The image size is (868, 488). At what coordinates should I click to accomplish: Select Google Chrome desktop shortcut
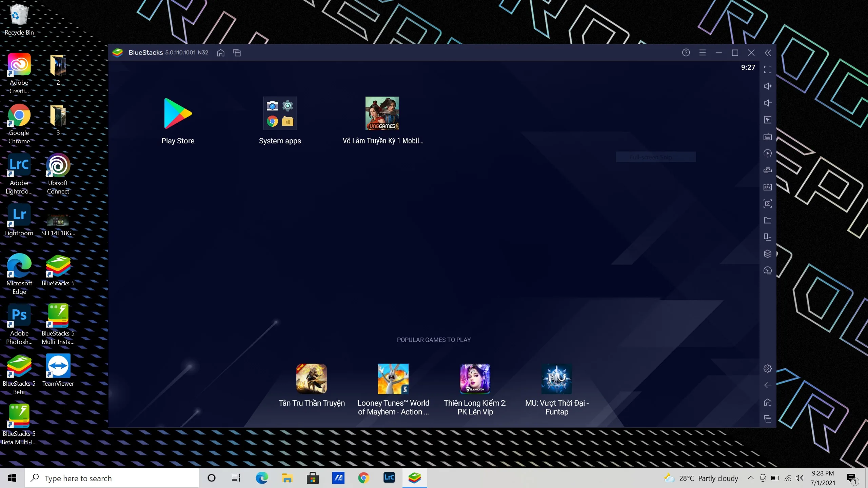pyautogui.click(x=19, y=124)
